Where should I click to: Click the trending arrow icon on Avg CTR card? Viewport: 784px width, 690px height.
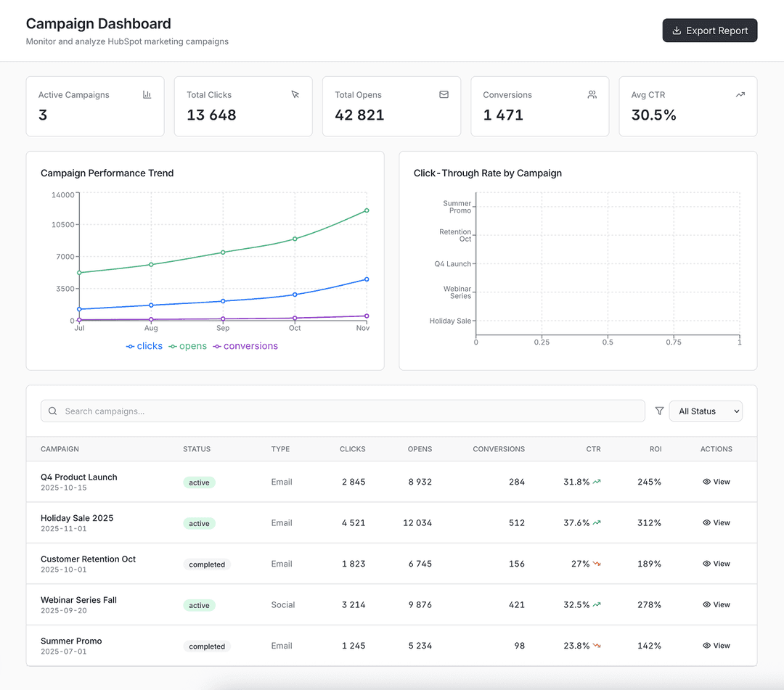[x=740, y=94]
